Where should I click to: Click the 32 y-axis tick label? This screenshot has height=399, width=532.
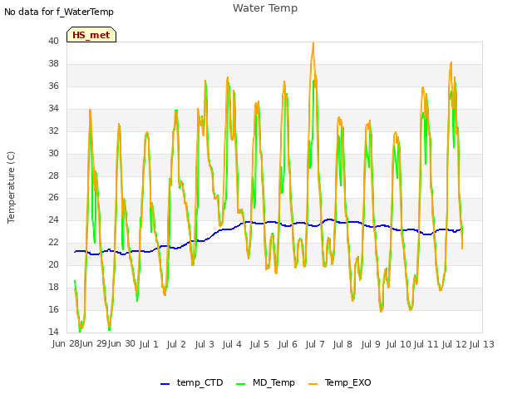pyautogui.click(x=53, y=131)
